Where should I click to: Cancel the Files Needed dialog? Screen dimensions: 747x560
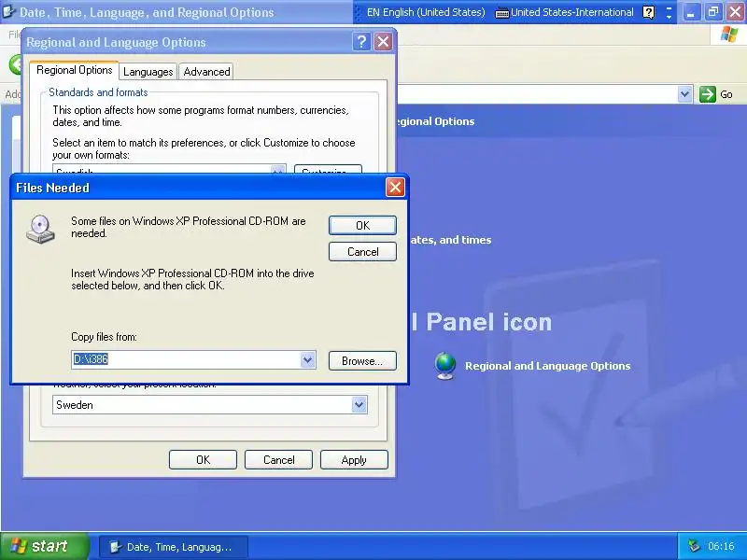pyautogui.click(x=362, y=251)
